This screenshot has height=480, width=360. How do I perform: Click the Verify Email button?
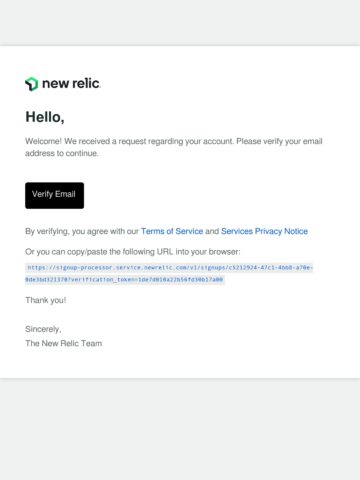[x=55, y=195]
